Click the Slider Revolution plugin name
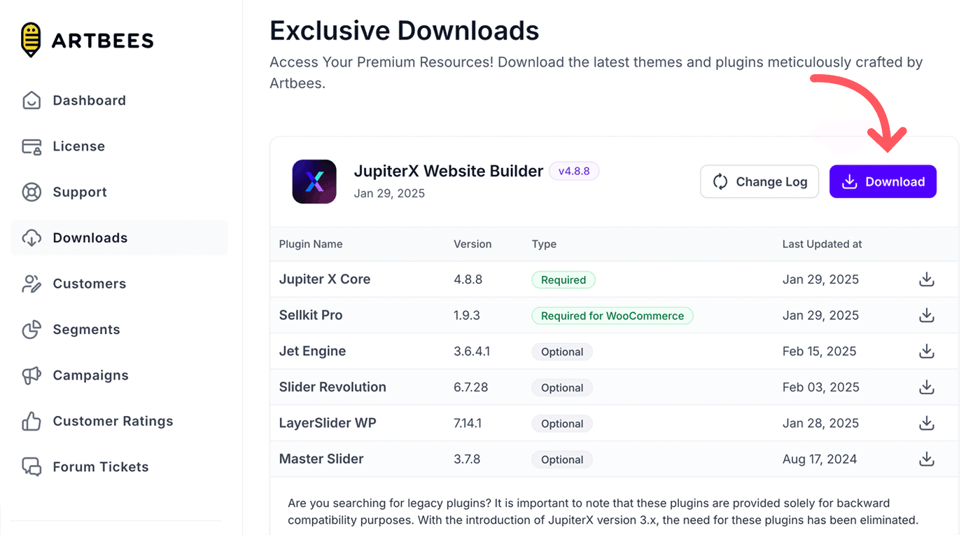Viewport: 980px width, 535px height. tap(332, 387)
